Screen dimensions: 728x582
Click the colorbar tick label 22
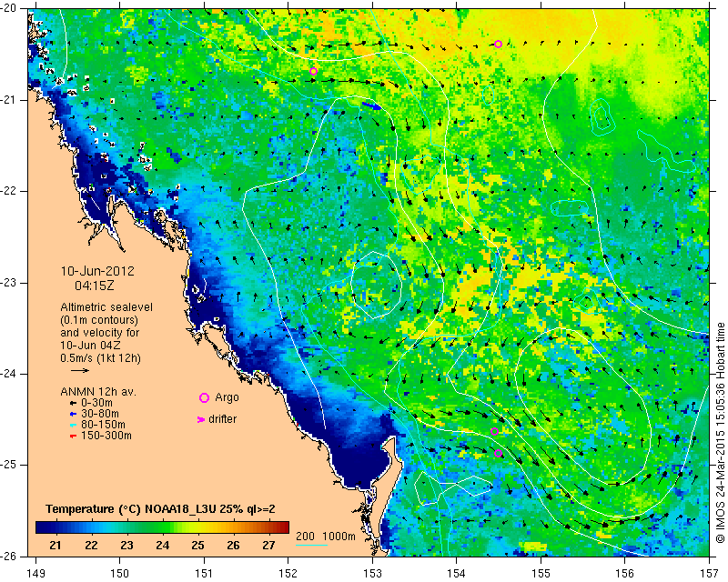pyautogui.click(x=91, y=546)
